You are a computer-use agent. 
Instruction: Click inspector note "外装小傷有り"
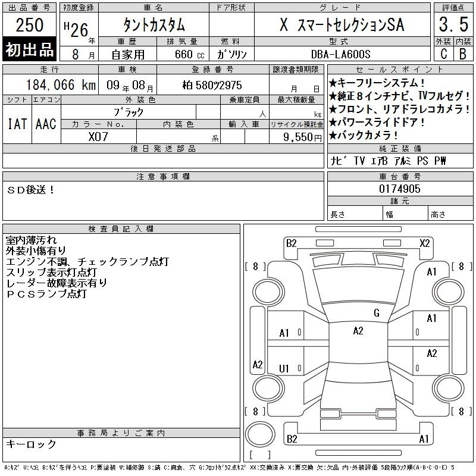click(x=36, y=251)
